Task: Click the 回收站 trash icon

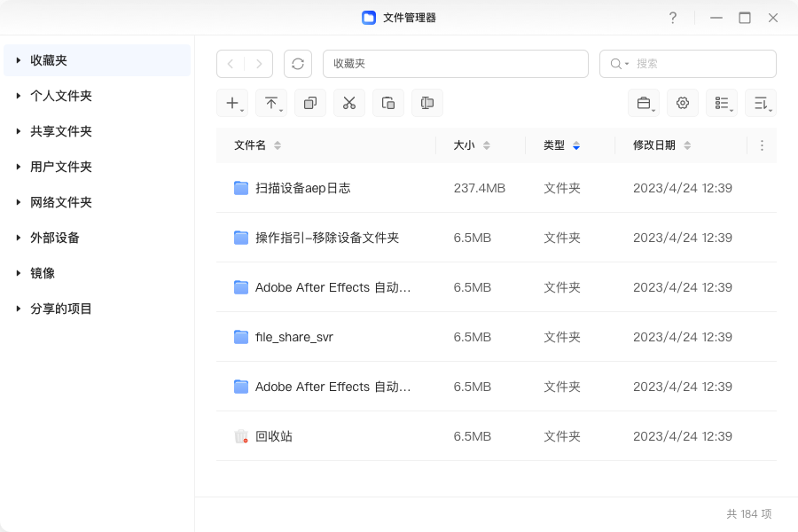Action: (x=240, y=436)
